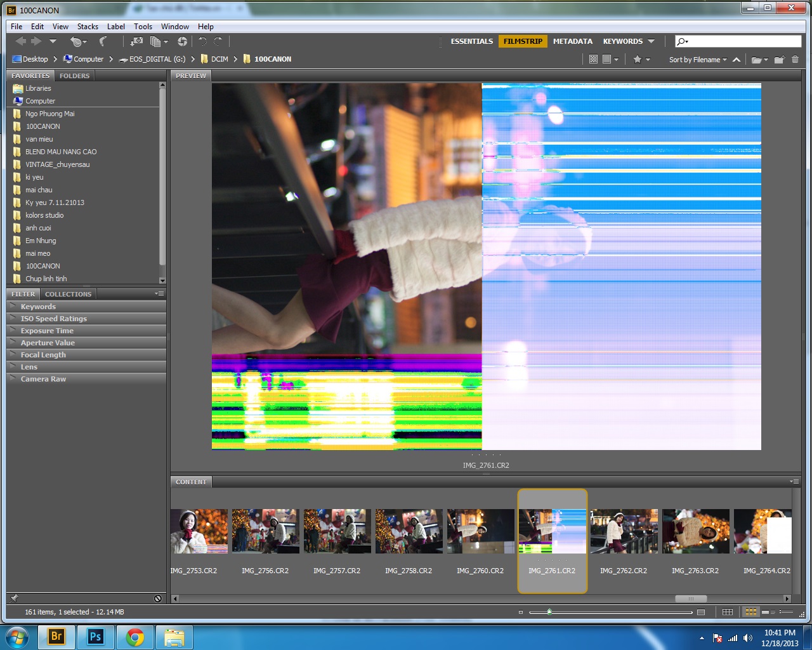Screen dimensions: 812x650
Task: Go back with the left arrow
Action: (20, 41)
